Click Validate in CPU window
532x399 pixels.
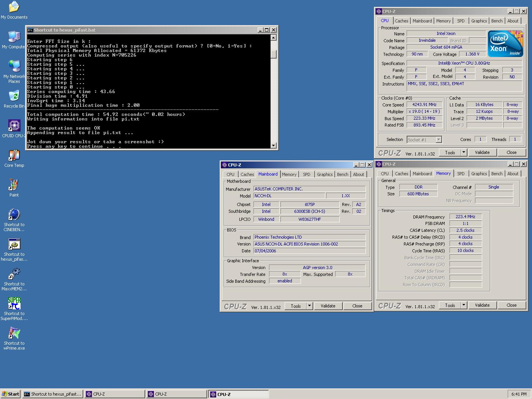[482, 152]
